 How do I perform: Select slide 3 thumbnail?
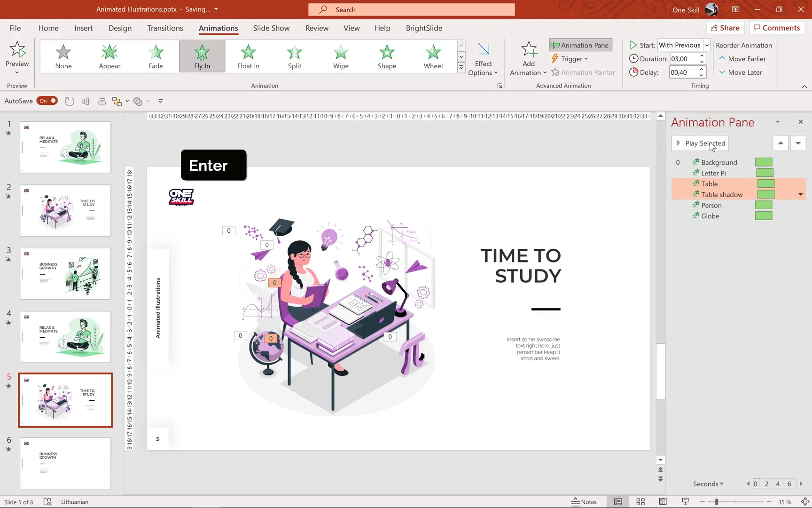point(65,273)
